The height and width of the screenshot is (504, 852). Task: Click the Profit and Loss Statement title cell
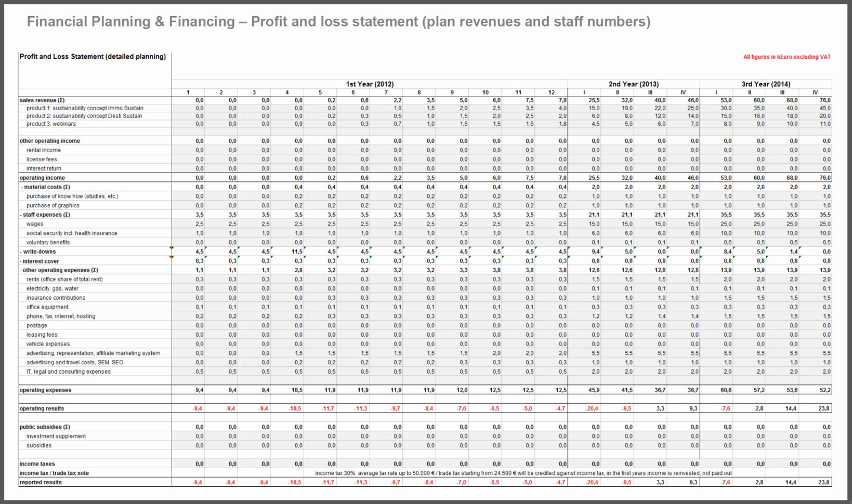pos(93,56)
